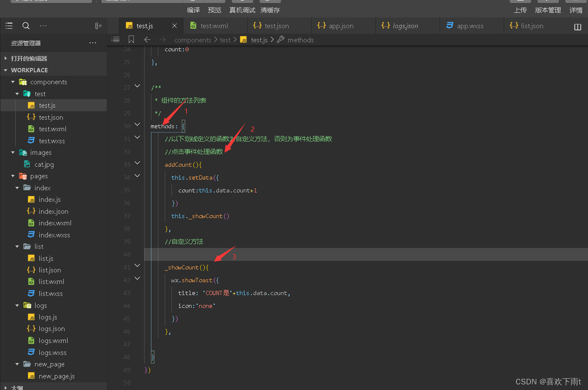Open new_page.js in file tree

click(x=53, y=376)
